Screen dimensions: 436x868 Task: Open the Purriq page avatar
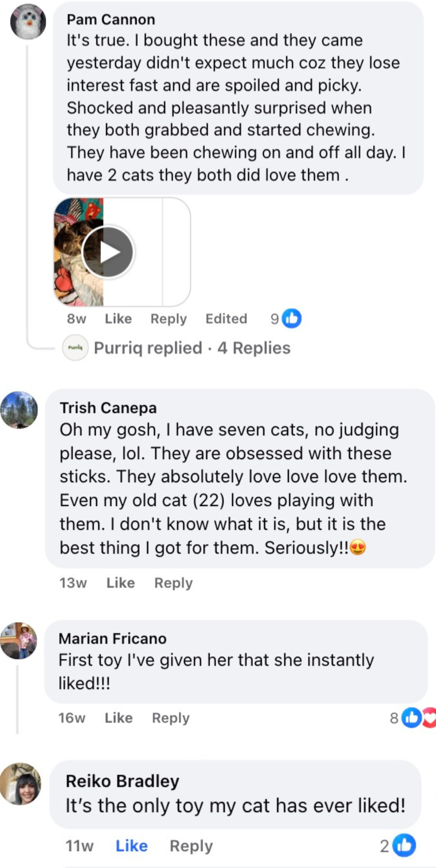click(75, 347)
